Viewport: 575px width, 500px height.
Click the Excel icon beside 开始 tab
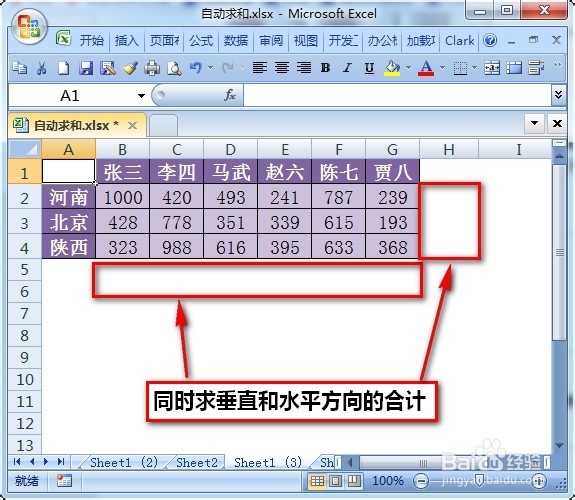click(63, 38)
